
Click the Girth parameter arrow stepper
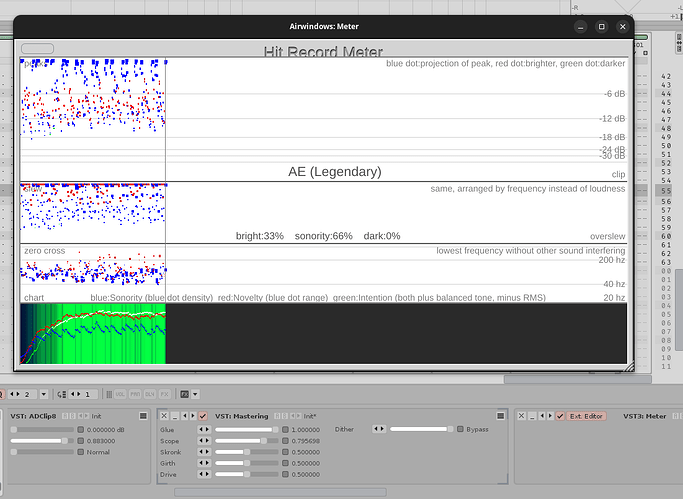click(204, 463)
